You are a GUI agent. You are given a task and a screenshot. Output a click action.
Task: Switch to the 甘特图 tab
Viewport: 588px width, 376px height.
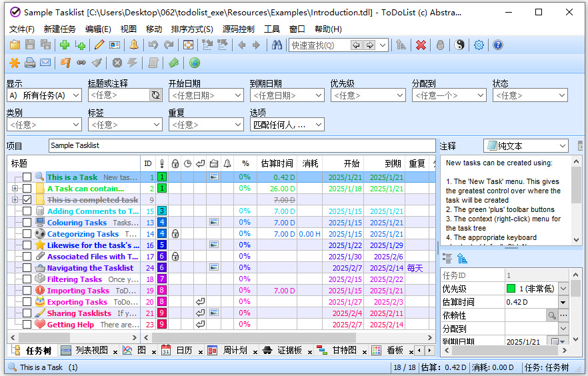(x=344, y=350)
